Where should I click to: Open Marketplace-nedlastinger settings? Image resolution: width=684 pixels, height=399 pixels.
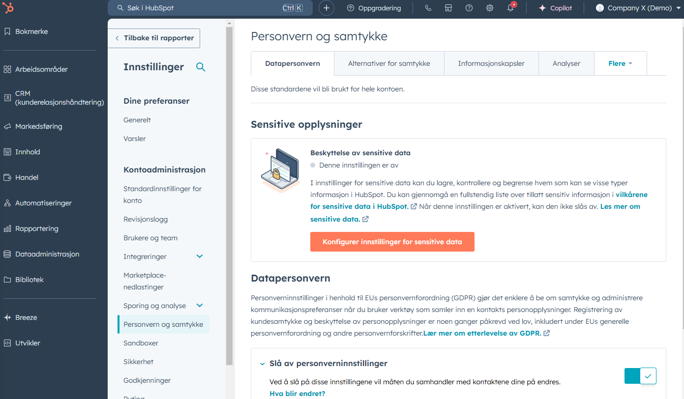coord(144,281)
